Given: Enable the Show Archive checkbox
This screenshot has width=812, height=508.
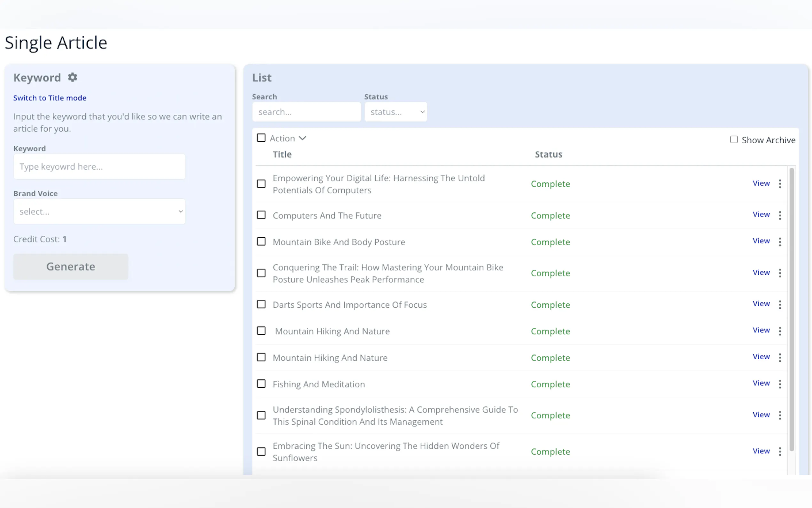Looking at the screenshot, I should 733,140.
